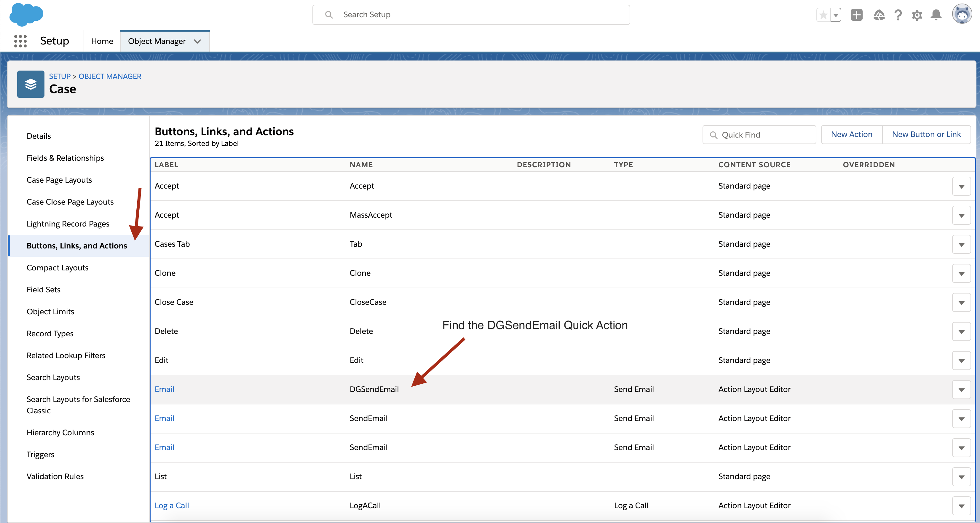Image resolution: width=980 pixels, height=523 pixels.
Task: Click the Cases Tab label cell
Action: tap(172, 244)
